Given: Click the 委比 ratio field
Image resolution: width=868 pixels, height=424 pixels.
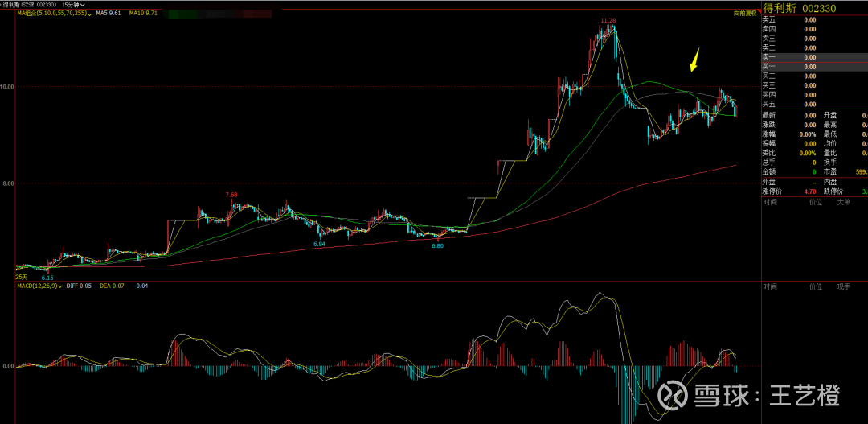Looking at the screenshot, I should [x=790, y=153].
